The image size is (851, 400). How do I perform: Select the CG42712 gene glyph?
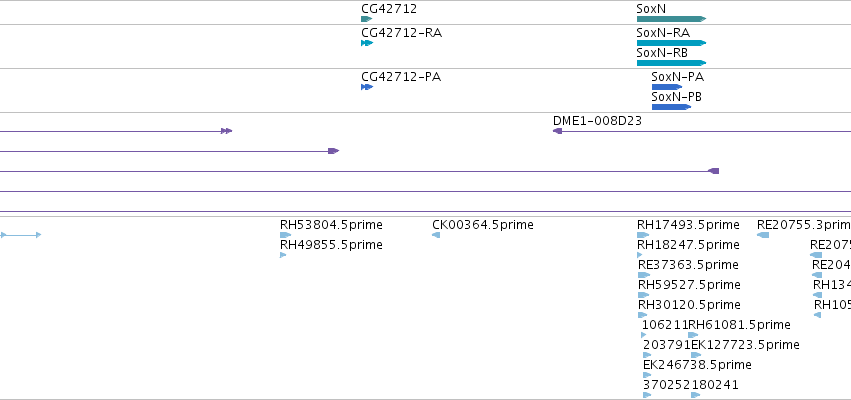(x=366, y=19)
